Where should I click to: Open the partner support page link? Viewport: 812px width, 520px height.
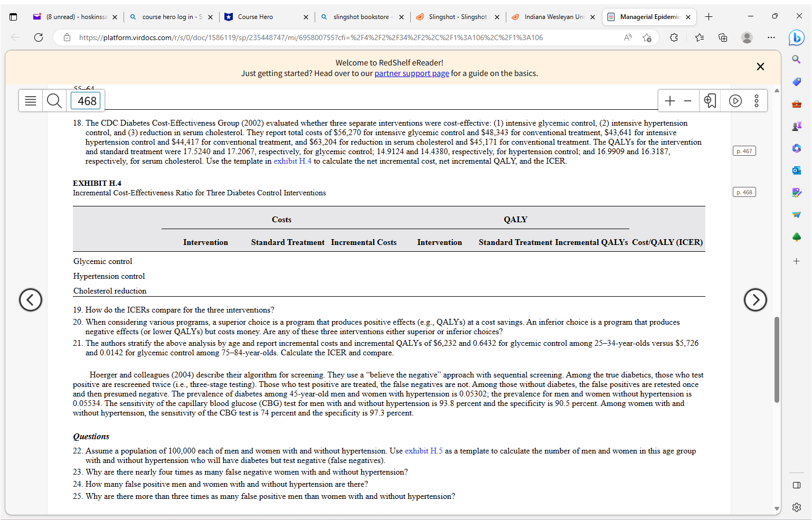(x=411, y=73)
